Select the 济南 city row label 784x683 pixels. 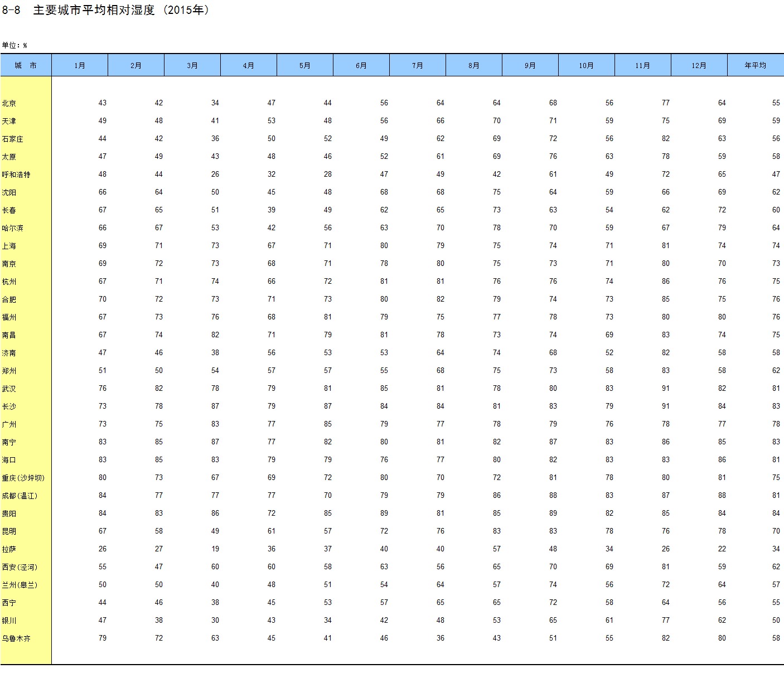9,353
